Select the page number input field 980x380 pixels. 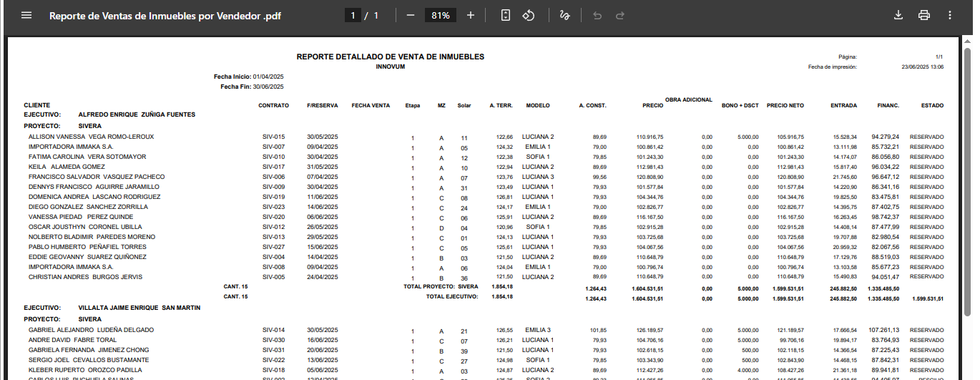coord(353,15)
